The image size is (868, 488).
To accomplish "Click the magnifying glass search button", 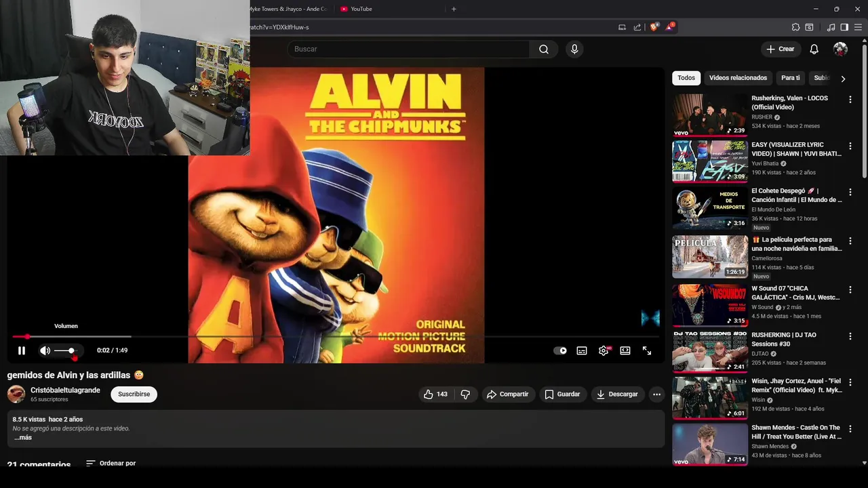I will (x=544, y=49).
